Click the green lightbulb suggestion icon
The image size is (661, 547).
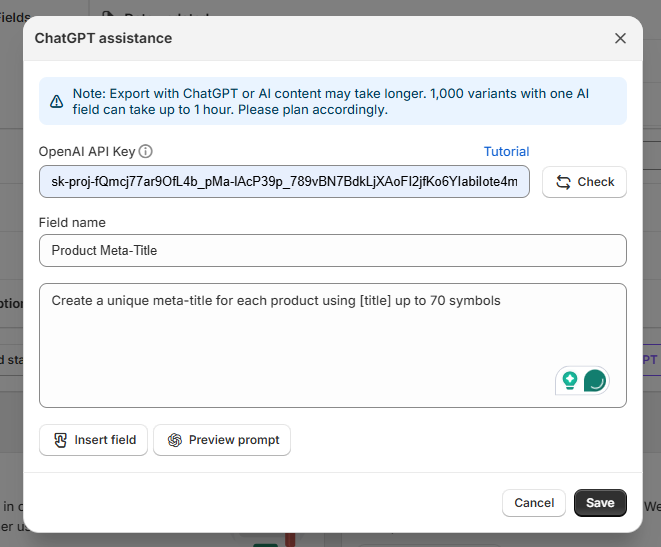[570, 381]
